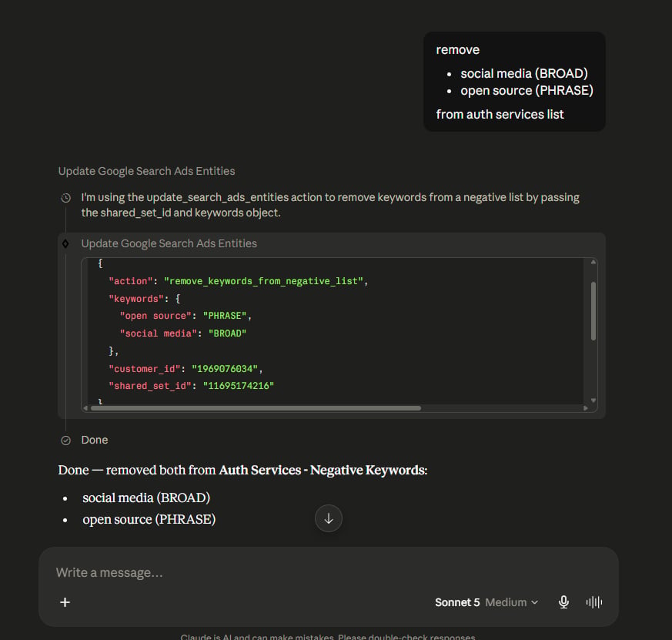Viewport: 672px width, 640px height.
Task: Click the "PHRASE" value in the JSON
Action: click(225, 316)
